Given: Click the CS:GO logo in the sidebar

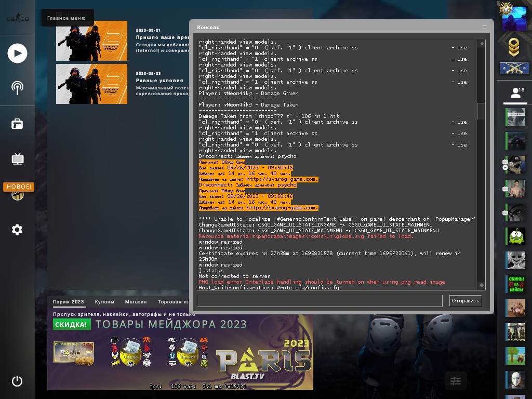Looking at the screenshot, I should (x=18, y=18).
